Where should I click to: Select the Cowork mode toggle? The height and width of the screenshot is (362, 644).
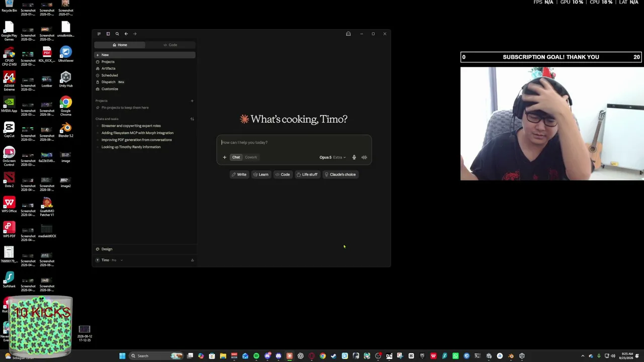pyautogui.click(x=251, y=157)
